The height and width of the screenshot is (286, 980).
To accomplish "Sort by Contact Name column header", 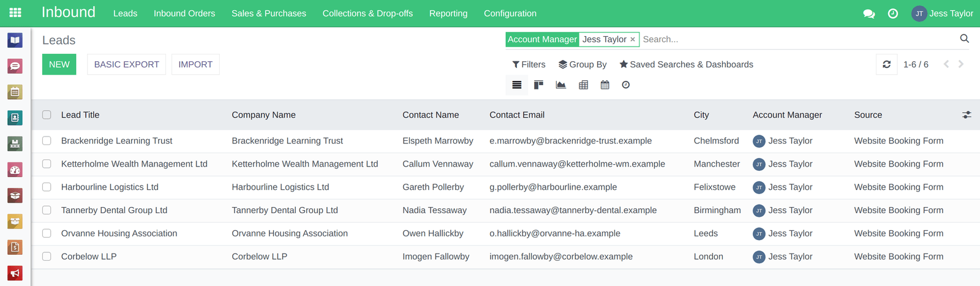I will [x=431, y=115].
